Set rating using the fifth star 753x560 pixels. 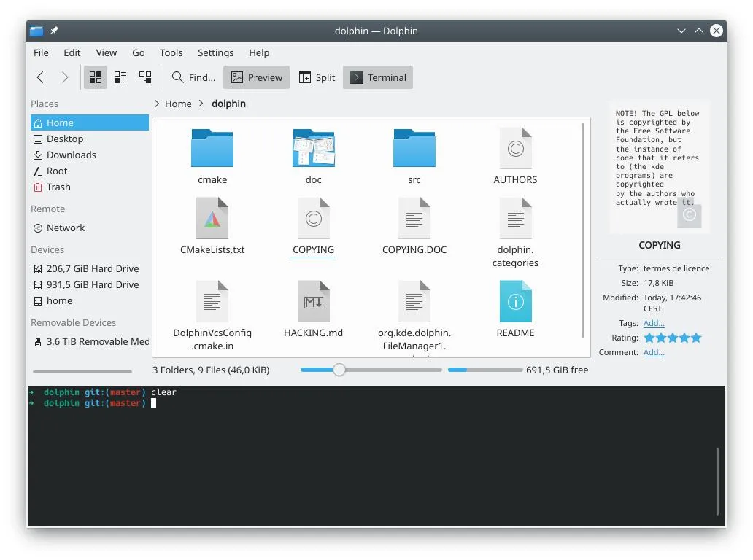tap(696, 338)
